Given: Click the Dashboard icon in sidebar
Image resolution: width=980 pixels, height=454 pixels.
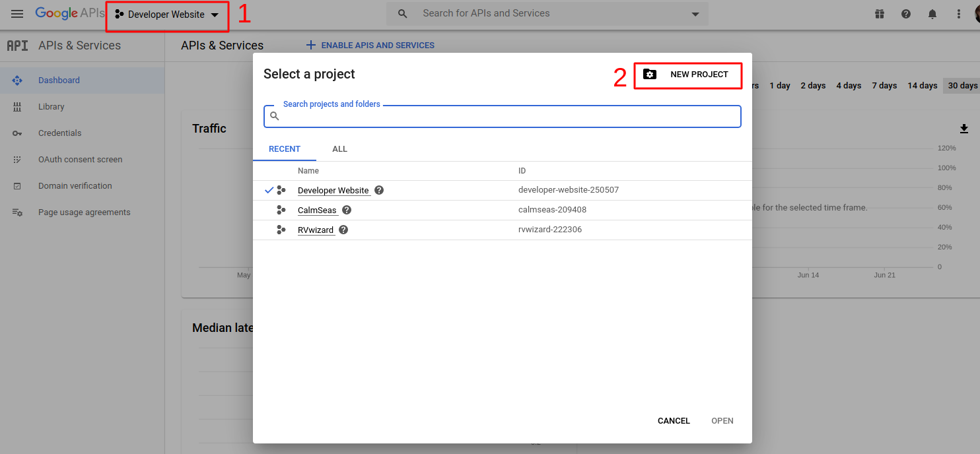Looking at the screenshot, I should 17,81.
